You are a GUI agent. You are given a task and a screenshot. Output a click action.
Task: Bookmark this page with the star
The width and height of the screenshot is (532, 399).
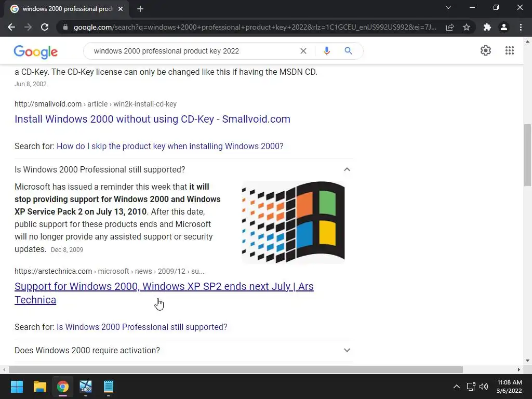[467, 27]
